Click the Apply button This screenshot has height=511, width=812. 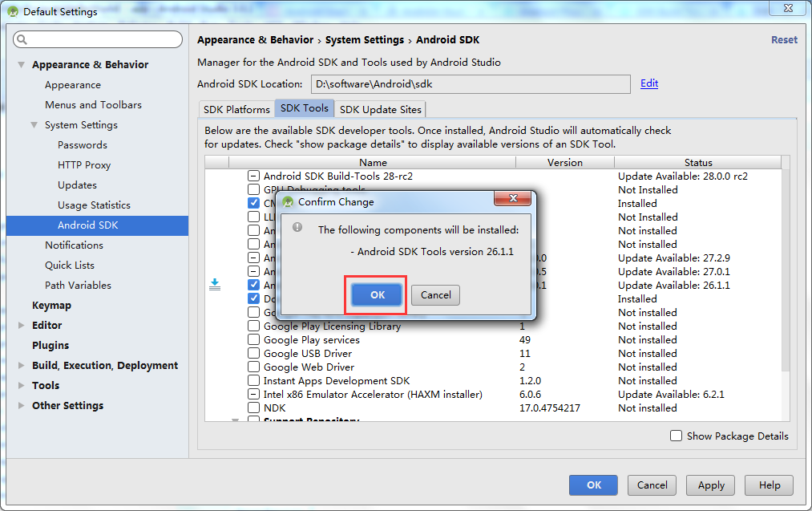[711, 485]
